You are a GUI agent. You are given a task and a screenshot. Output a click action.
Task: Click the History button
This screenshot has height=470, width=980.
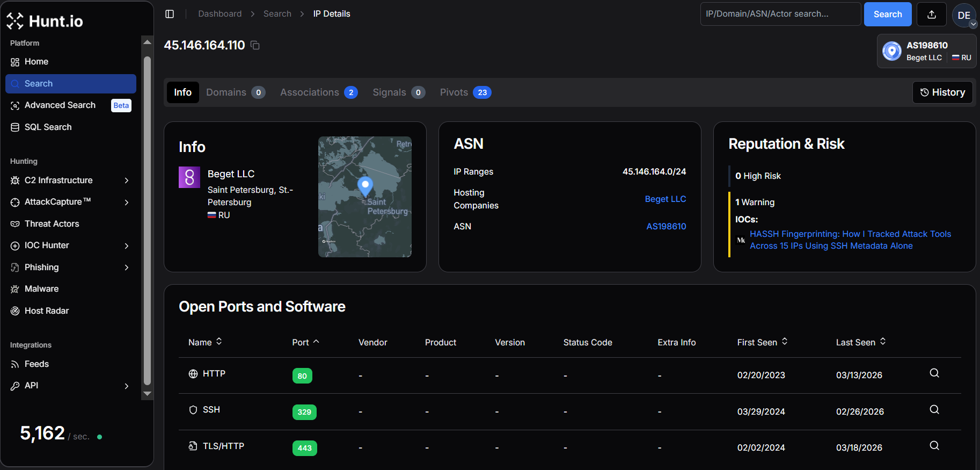942,92
